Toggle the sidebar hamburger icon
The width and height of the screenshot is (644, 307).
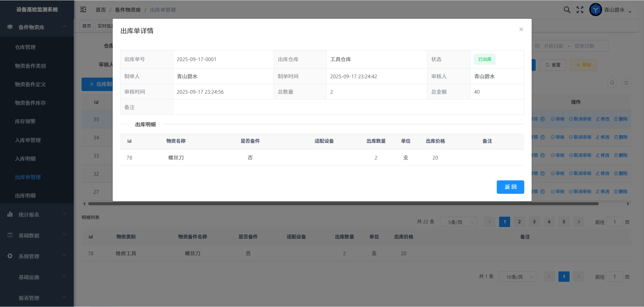[x=83, y=10]
